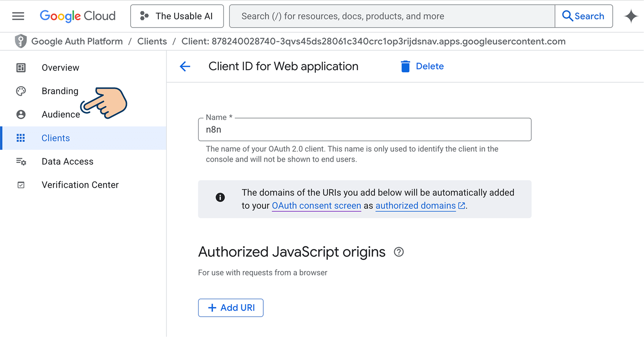Go to Clients breadcrumb link
The width and height of the screenshot is (644, 337).
click(152, 41)
